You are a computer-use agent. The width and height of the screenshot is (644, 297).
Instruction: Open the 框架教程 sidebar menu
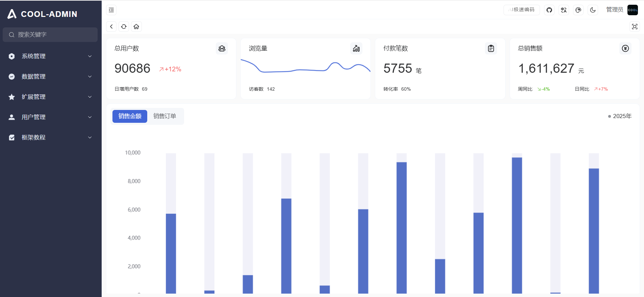click(51, 137)
